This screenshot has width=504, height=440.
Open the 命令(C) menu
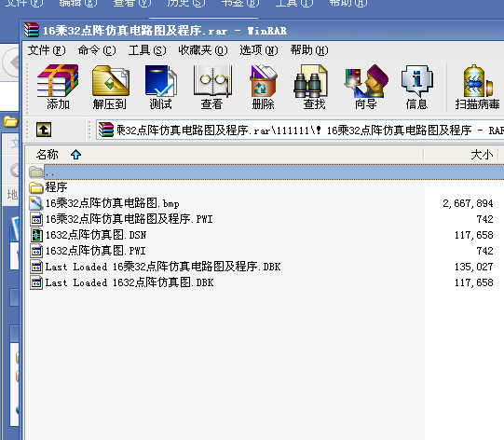97,50
